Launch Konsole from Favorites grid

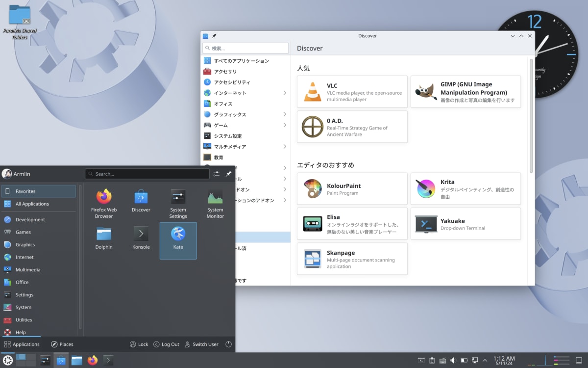(x=141, y=240)
